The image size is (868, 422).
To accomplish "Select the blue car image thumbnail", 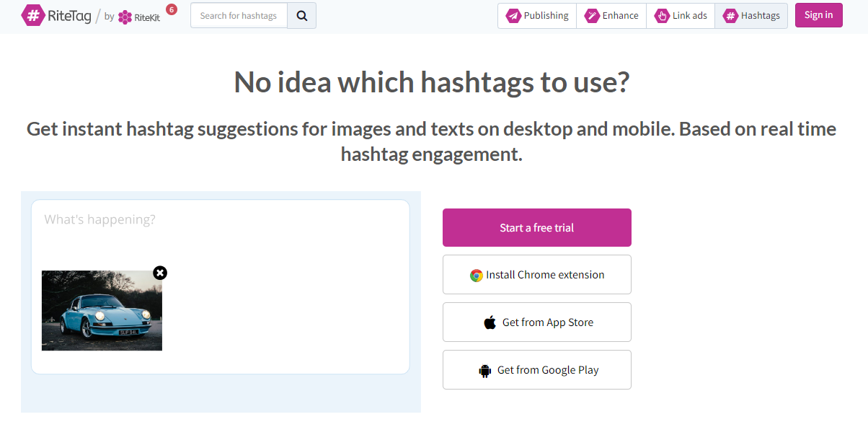I will point(102,311).
